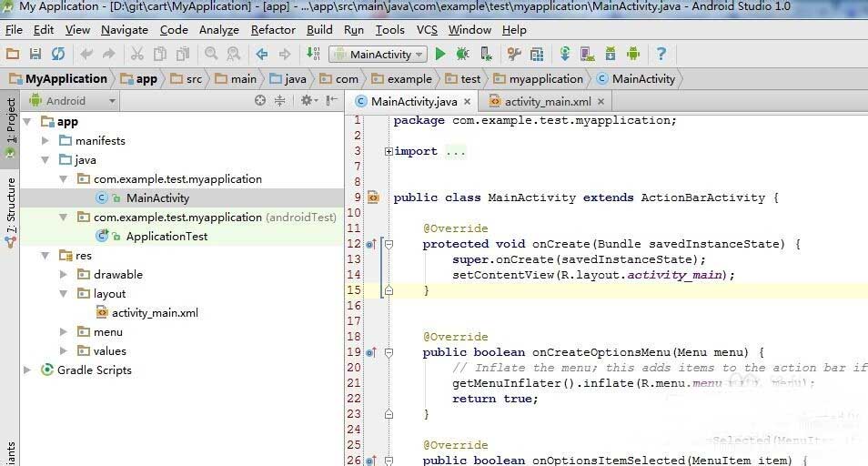Open project panel settings gear icon
The width and height of the screenshot is (868, 466).
click(x=307, y=100)
